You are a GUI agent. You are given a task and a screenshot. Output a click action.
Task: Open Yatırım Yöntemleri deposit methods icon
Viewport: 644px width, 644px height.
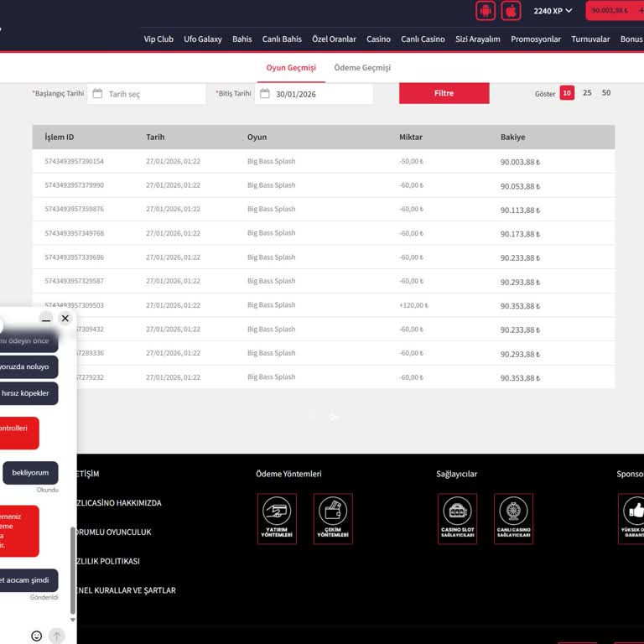[x=277, y=518]
